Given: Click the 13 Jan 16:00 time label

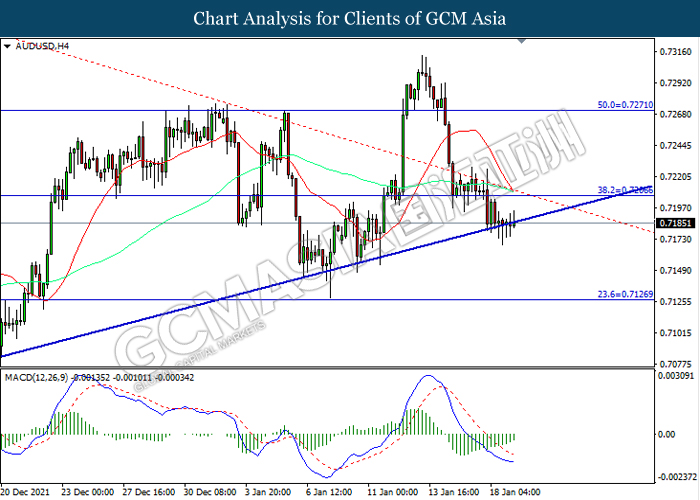Looking at the screenshot, I should point(454,492).
